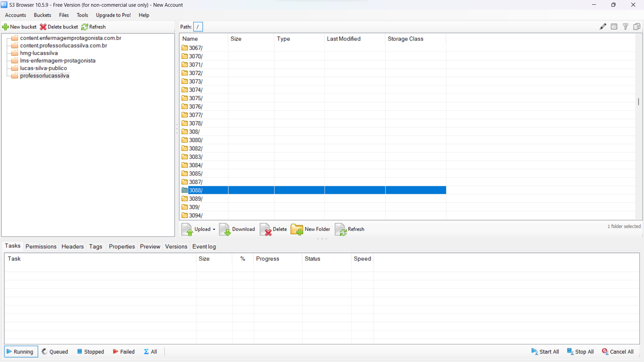
Task: Open the Upload dropdown arrow
Action: click(214, 230)
